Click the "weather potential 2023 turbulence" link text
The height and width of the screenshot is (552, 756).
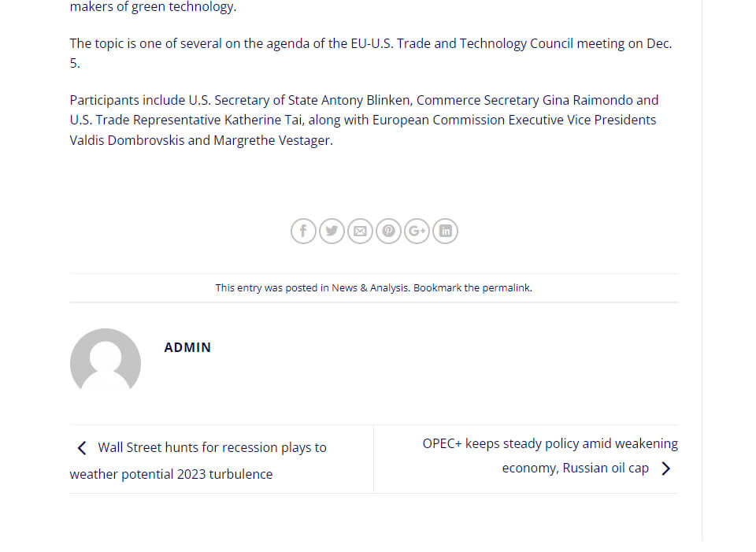point(171,474)
